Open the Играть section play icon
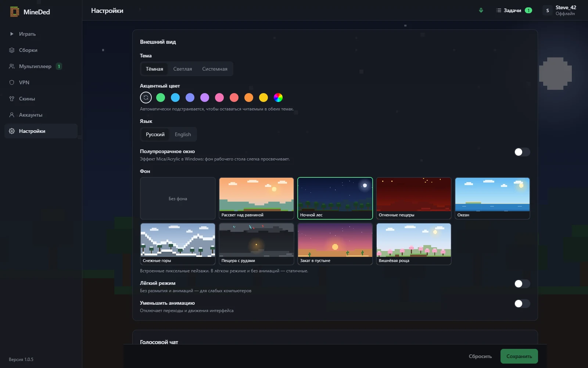The image size is (588, 368). (12, 34)
